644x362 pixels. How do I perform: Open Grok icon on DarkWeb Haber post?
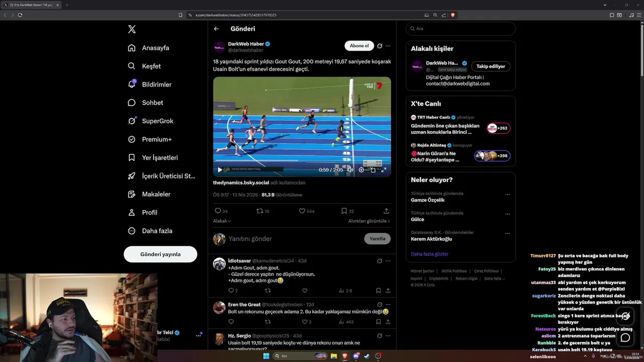coord(380,46)
